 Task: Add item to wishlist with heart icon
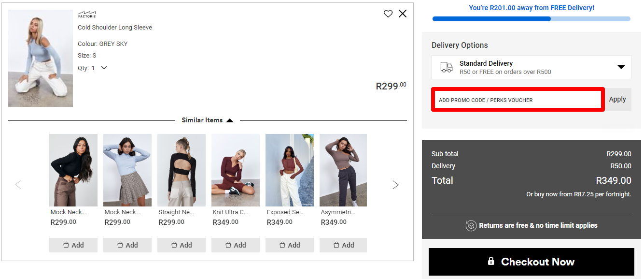coord(388,14)
